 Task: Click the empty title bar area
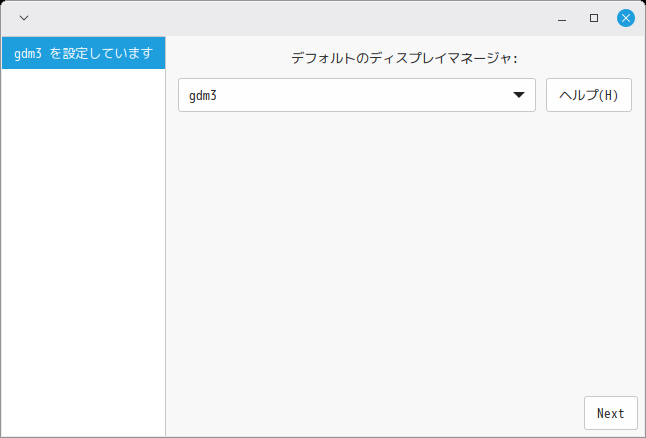coord(300,18)
